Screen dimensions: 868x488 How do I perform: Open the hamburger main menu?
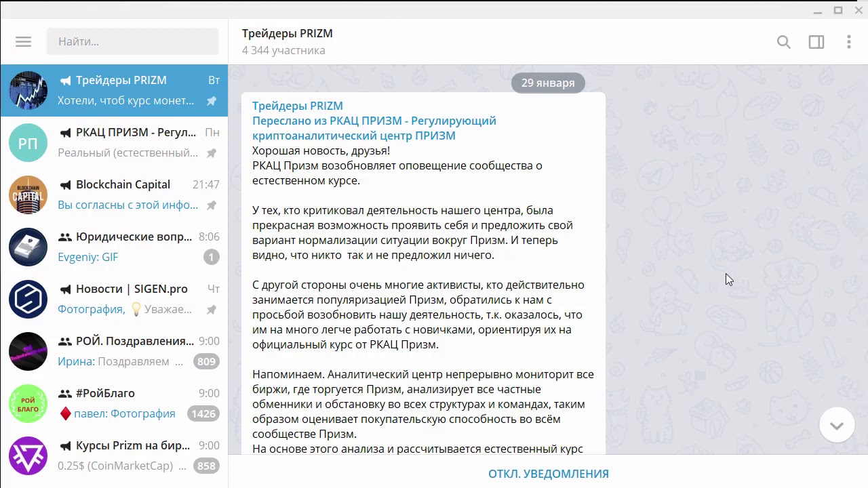(24, 41)
